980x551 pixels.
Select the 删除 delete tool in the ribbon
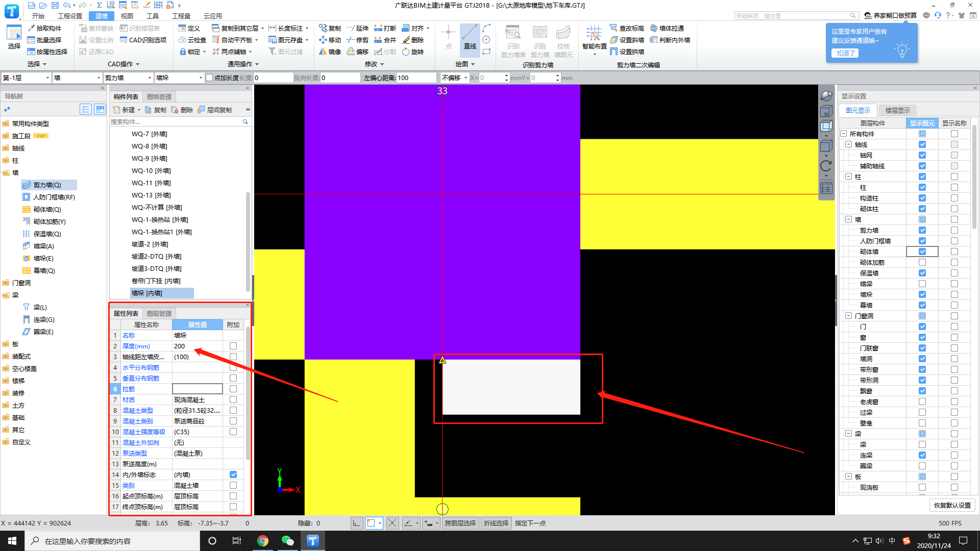tap(413, 40)
